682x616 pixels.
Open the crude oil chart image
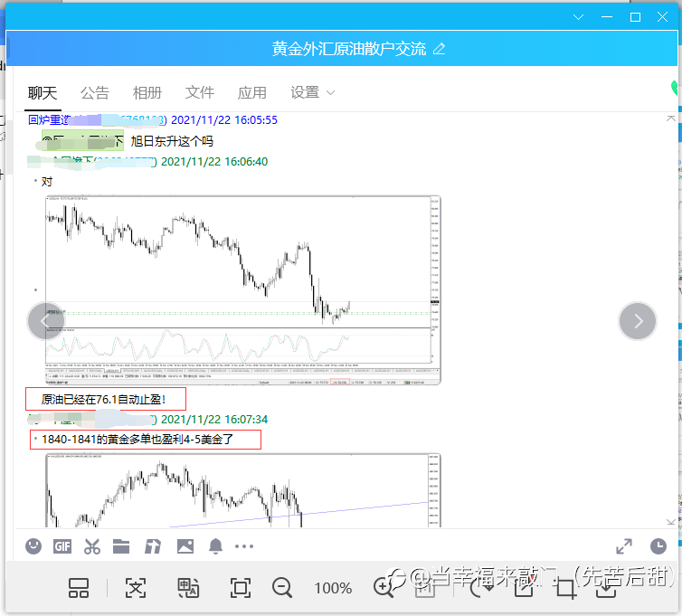[243, 290]
